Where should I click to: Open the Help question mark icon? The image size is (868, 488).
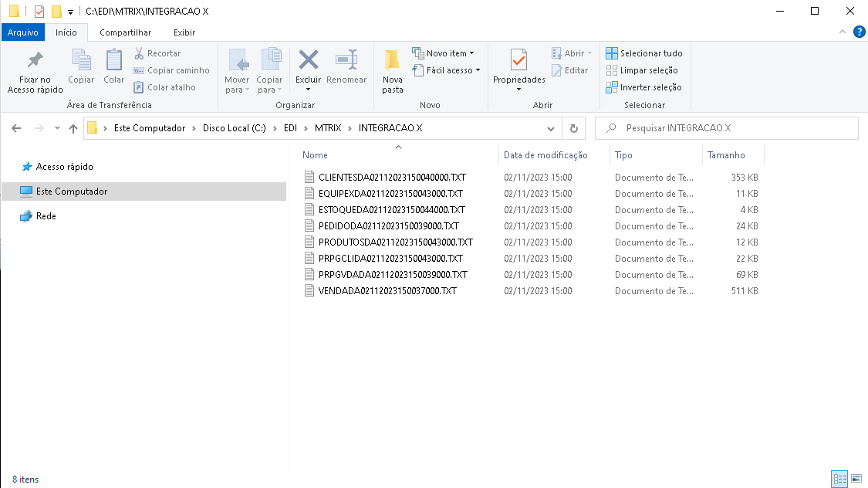(858, 32)
